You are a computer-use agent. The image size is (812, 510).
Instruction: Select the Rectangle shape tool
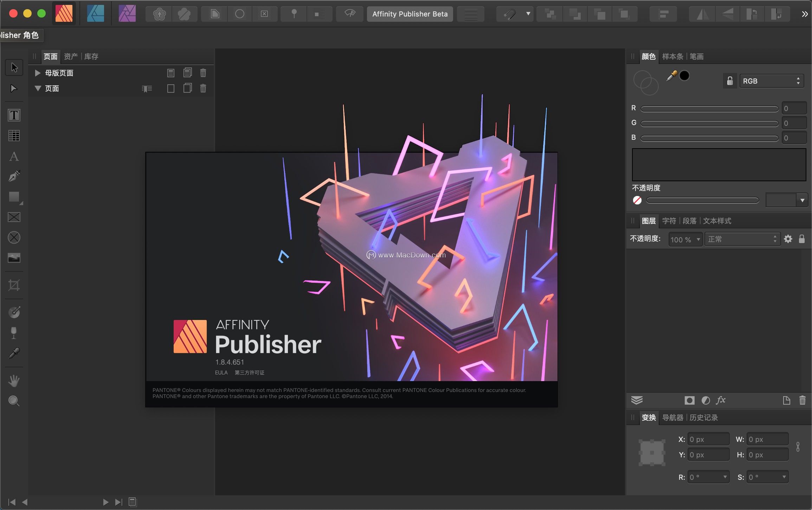tap(14, 197)
